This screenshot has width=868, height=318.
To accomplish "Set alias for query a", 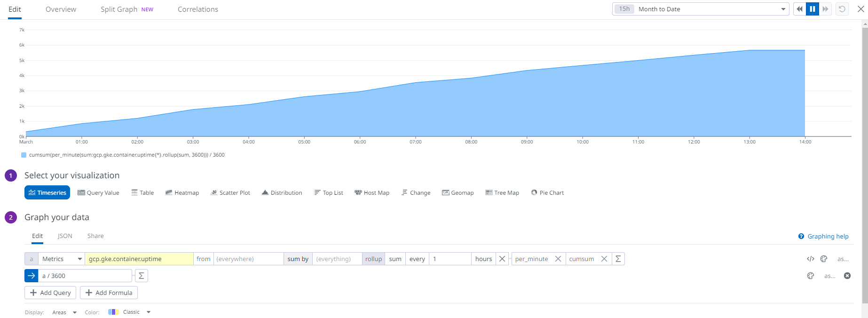I will pos(843,259).
